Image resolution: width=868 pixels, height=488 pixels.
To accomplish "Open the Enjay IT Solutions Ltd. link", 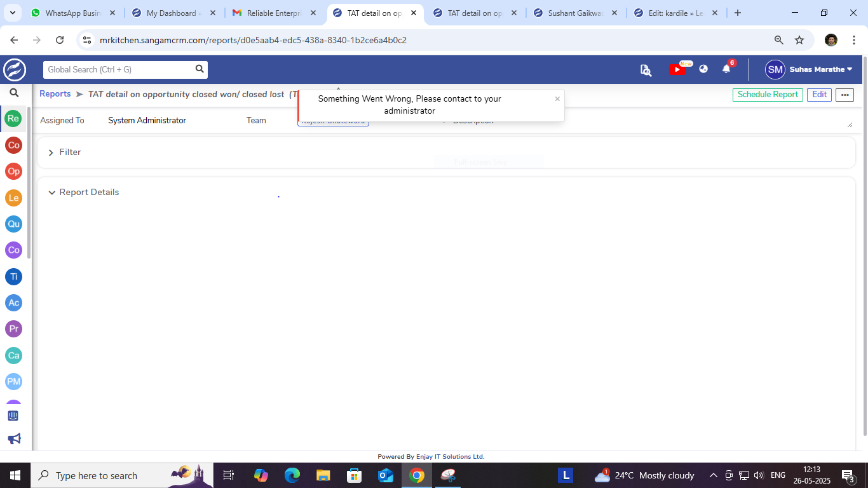I will (x=450, y=456).
